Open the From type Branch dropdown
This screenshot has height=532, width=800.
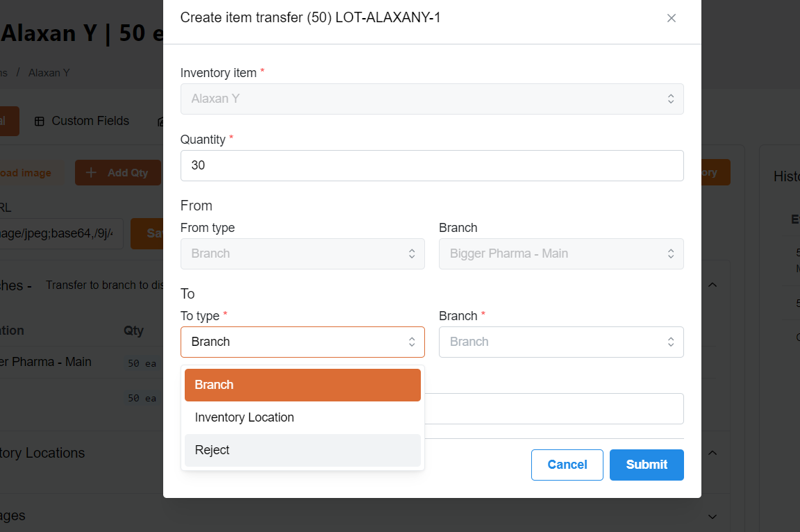303,253
